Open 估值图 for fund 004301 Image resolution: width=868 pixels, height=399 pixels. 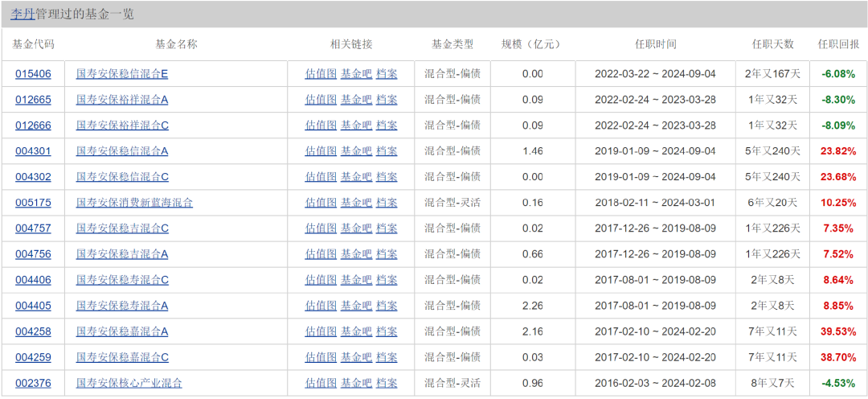(x=321, y=150)
